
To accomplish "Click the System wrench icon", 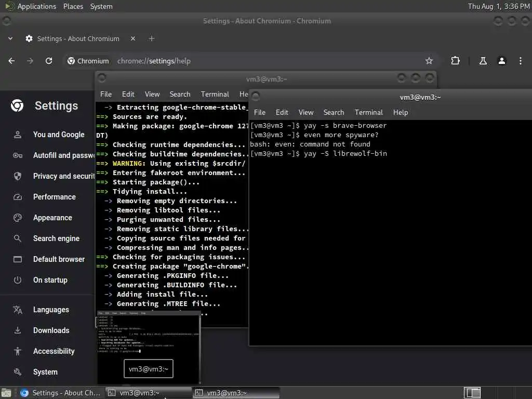I will (18, 372).
